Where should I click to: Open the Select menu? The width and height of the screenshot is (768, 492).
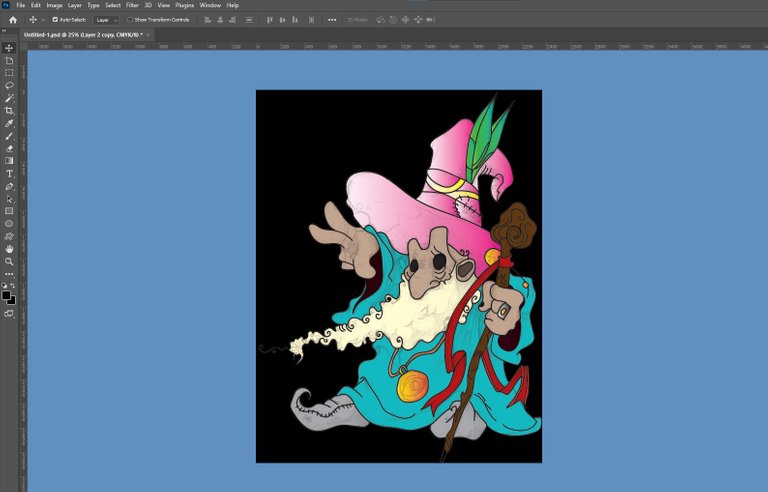(113, 5)
